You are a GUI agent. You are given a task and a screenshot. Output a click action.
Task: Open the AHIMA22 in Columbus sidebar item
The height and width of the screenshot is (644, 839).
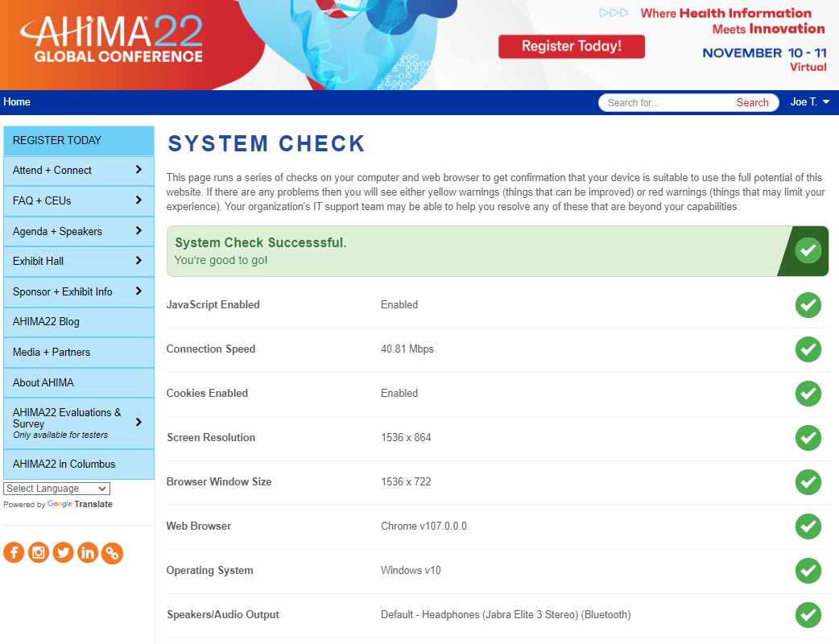tap(79, 464)
